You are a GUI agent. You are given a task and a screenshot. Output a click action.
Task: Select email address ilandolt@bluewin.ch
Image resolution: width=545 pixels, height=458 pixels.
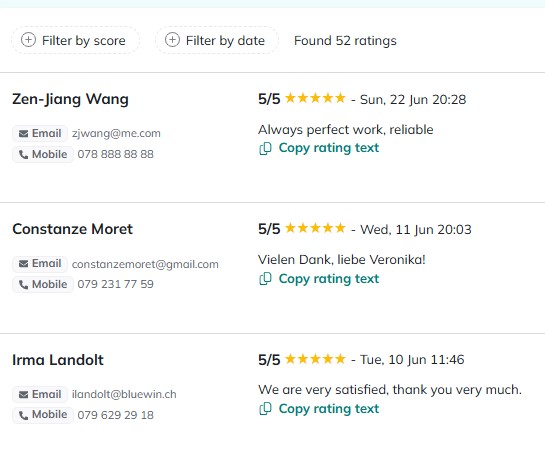[x=124, y=394]
